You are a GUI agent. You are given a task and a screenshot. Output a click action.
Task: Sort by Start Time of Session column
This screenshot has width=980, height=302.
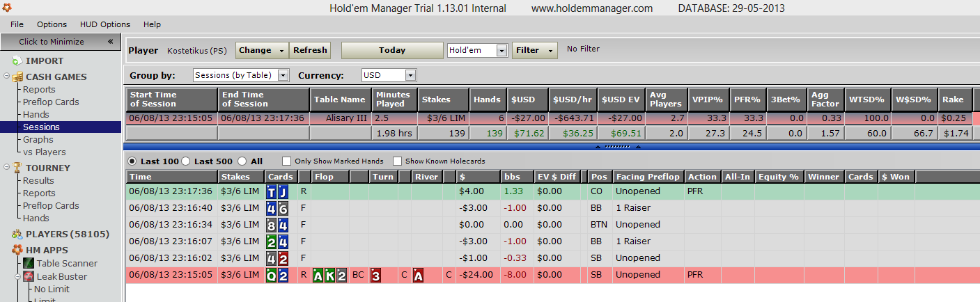point(172,99)
